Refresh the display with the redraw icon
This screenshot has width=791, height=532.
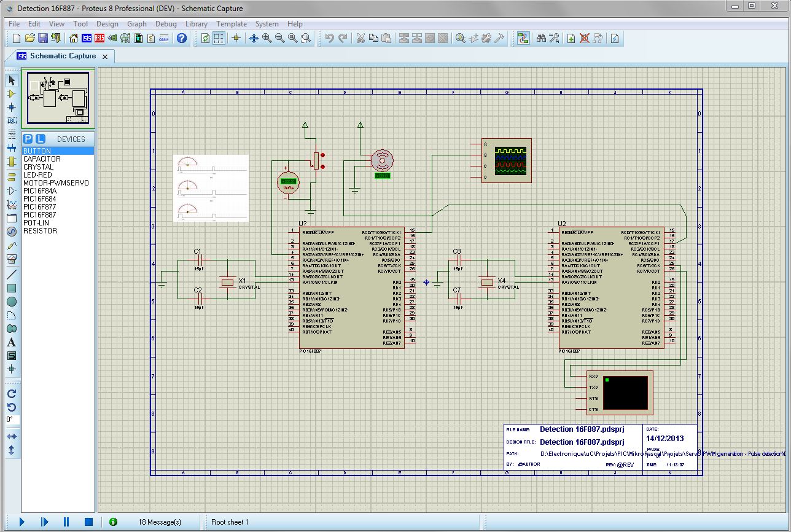click(x=206, y=38)
